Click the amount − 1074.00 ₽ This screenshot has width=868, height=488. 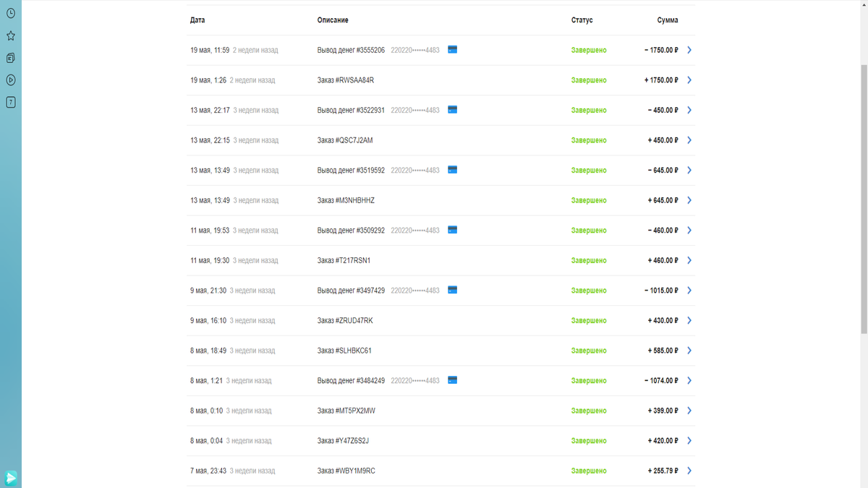pyautogui.click(x=661, y=380)
